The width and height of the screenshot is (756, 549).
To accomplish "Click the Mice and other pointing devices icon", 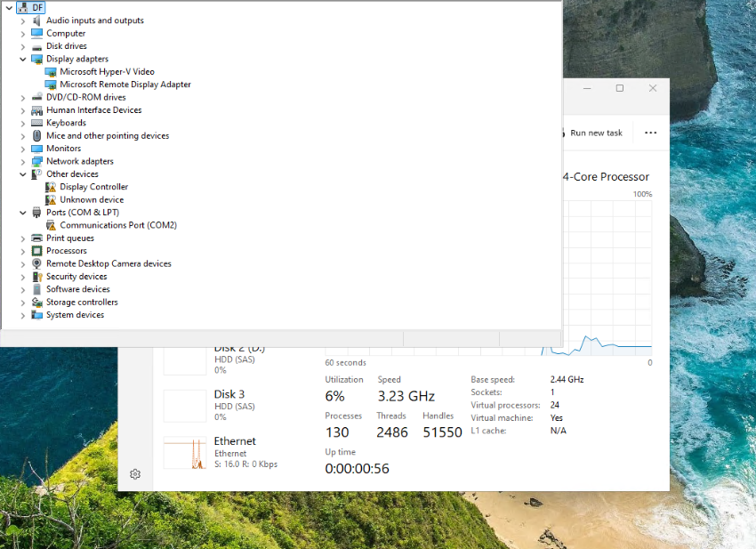I will [x=36, y=135].
